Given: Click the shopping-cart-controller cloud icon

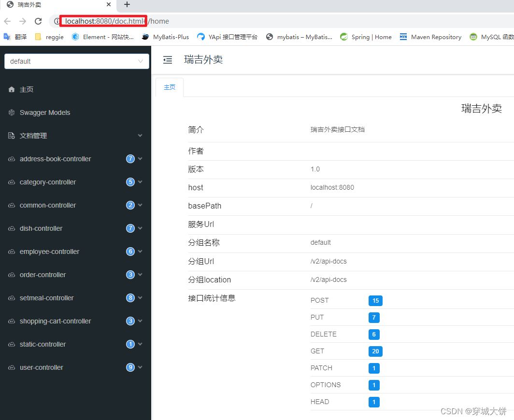Looking at the screenshot, I should pos(12,321).
